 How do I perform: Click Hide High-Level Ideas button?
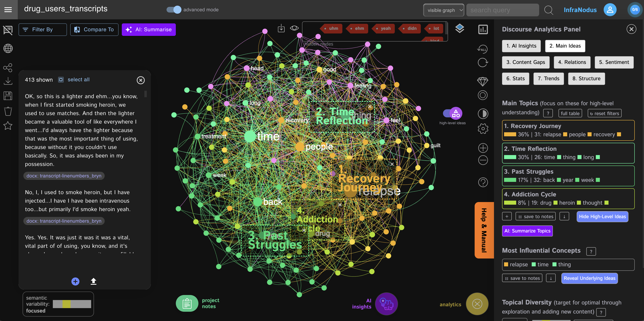602,217
